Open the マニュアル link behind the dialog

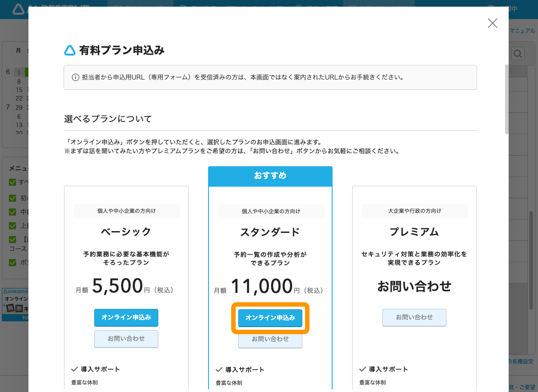(522, 31)
